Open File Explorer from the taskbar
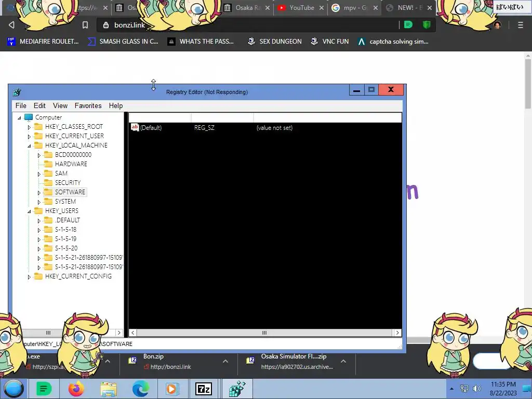The height and width of the screenshot is (399, 532). pyautogui.click(x=108, y=389)
